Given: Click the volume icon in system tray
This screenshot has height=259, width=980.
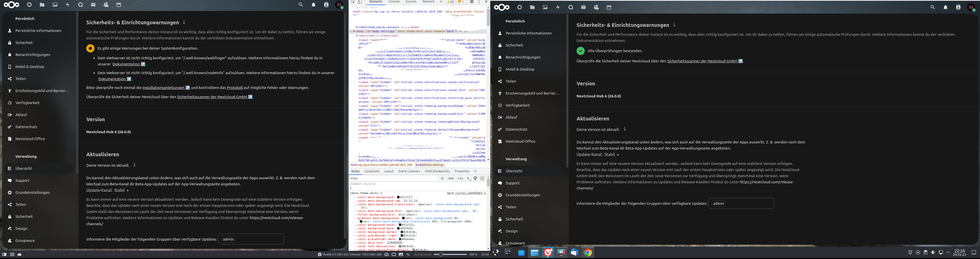Looking at the screenshot, I should 933,252.
